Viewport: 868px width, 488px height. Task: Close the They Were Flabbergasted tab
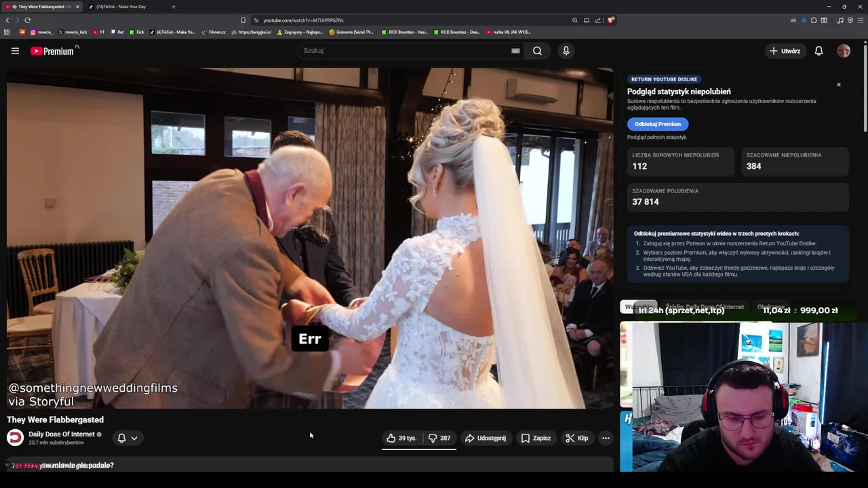pos(77,7)
